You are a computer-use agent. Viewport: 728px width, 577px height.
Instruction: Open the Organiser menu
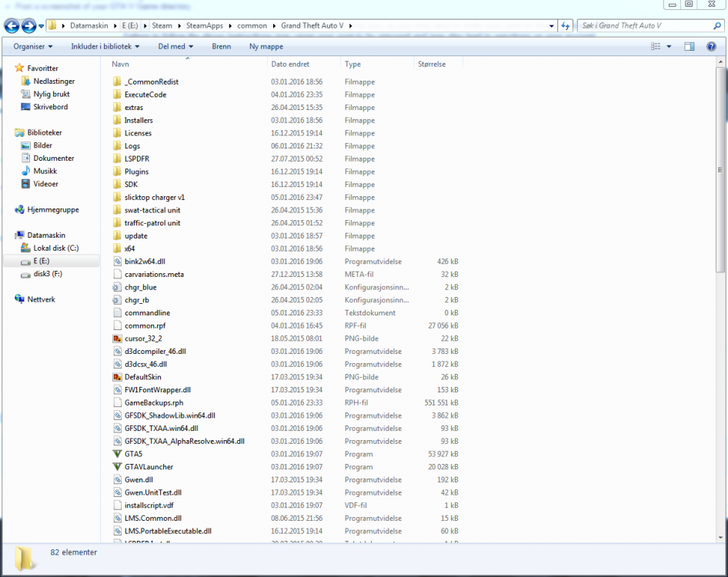[33, 46]
